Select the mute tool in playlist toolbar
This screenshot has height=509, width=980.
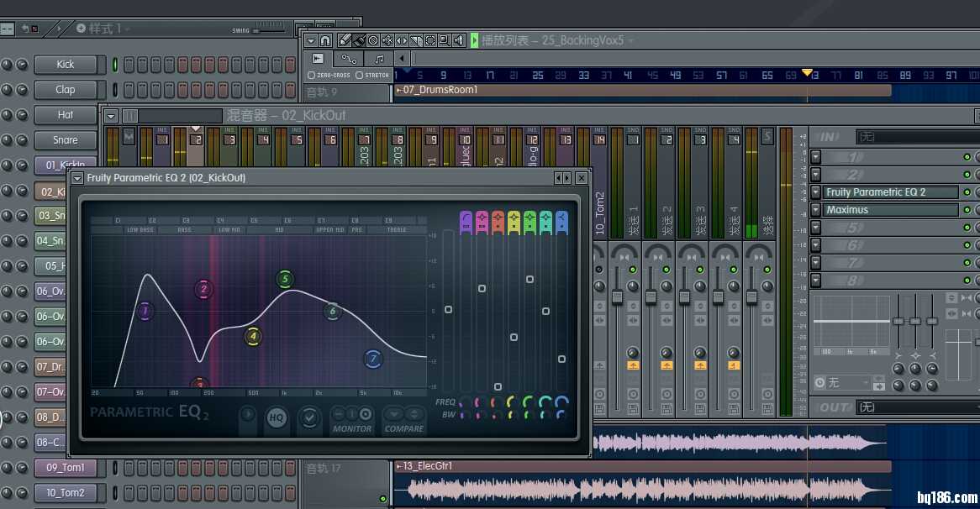[387, 40]
